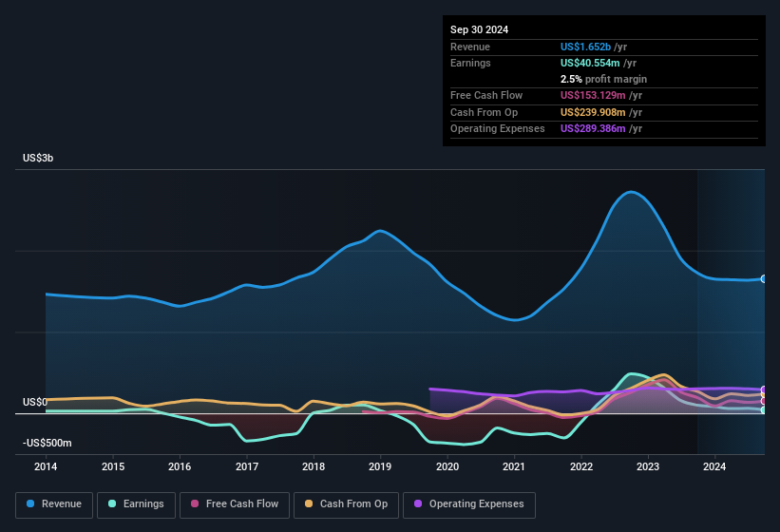Click the Earnings teal end-point marker
This screenshot has width=780, height=532.
[764, 410]
